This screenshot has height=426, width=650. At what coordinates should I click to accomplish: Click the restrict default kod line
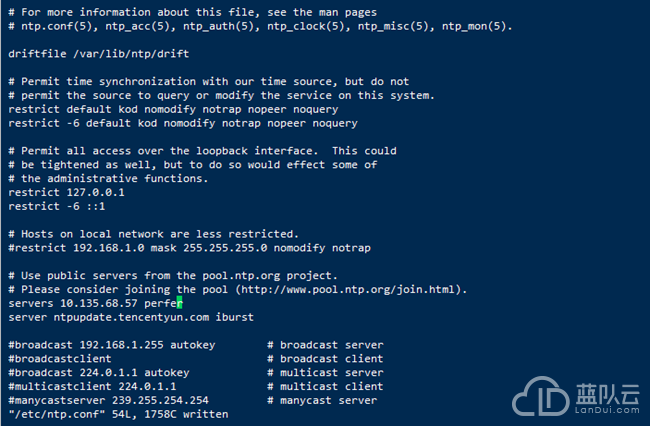182,109
